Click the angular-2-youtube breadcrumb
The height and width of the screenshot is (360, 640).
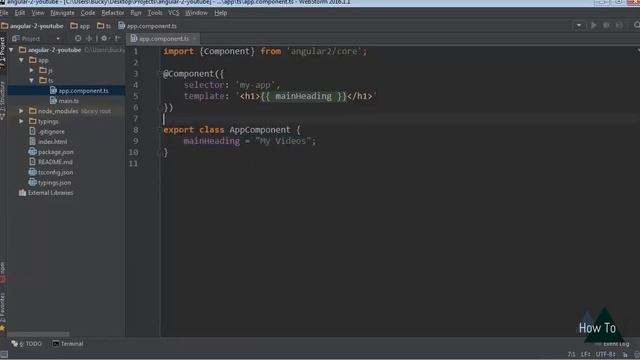pyautogui.click(x=32, y=26)
